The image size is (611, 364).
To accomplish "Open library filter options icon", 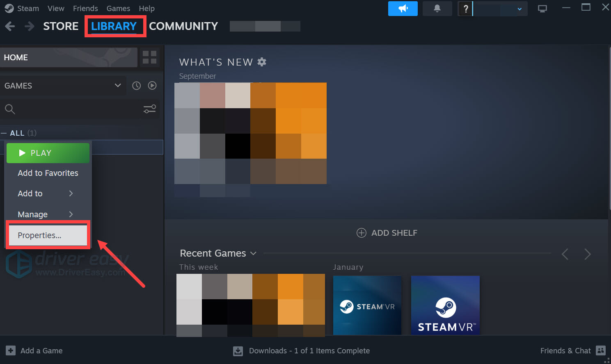I will (x=149, y=109).
